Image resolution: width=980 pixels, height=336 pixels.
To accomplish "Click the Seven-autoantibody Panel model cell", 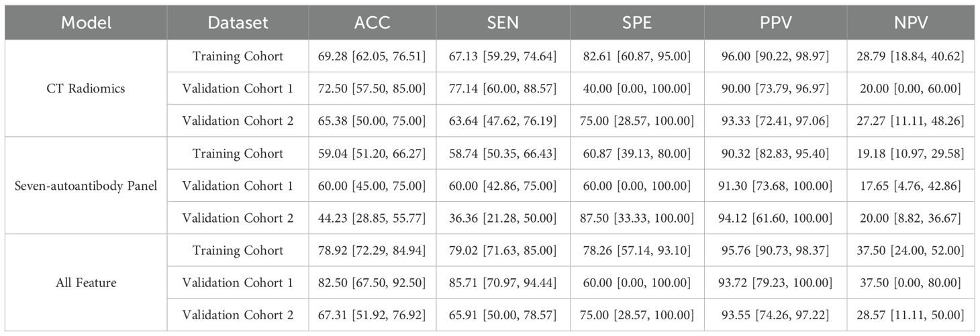I will tap(86, 186).
